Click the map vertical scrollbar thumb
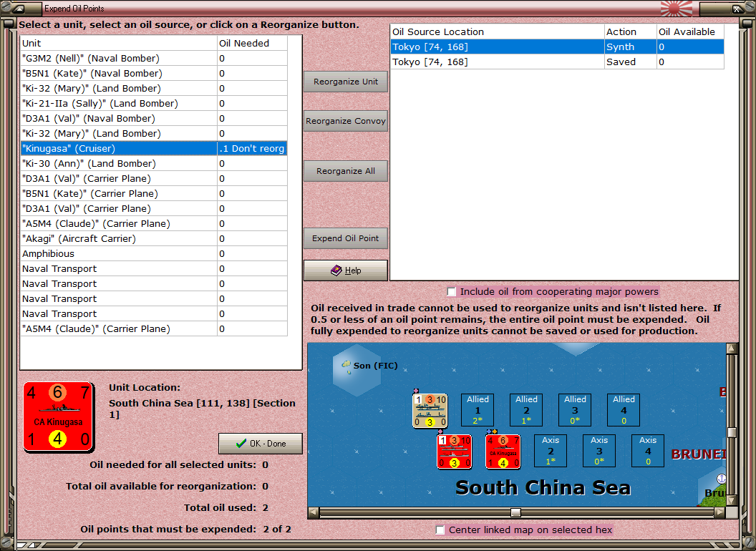Viewport: 756px width, 551px height. (732, 432)
